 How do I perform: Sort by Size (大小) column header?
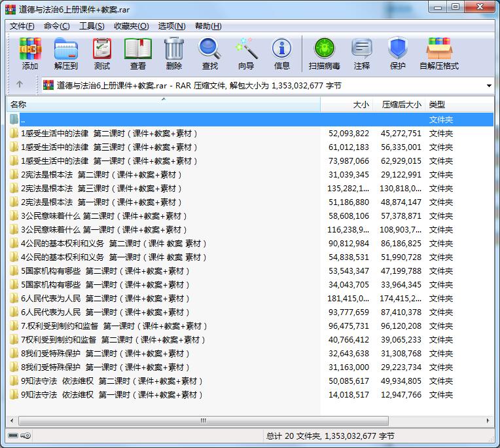347,104
